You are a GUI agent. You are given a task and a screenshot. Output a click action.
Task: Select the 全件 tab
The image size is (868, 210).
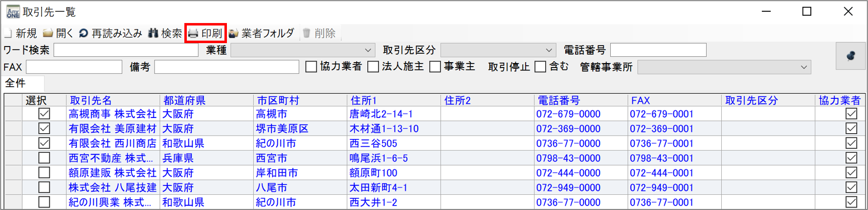click(16, 83)
